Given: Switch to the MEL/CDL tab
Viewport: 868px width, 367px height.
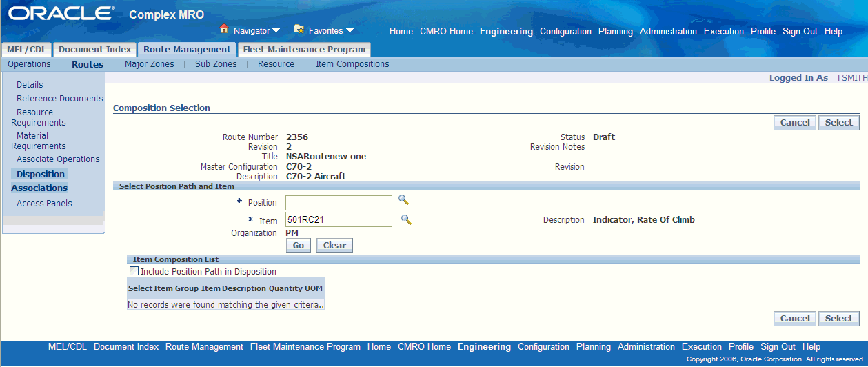Looking at the screenshot, I should (26, 49).
